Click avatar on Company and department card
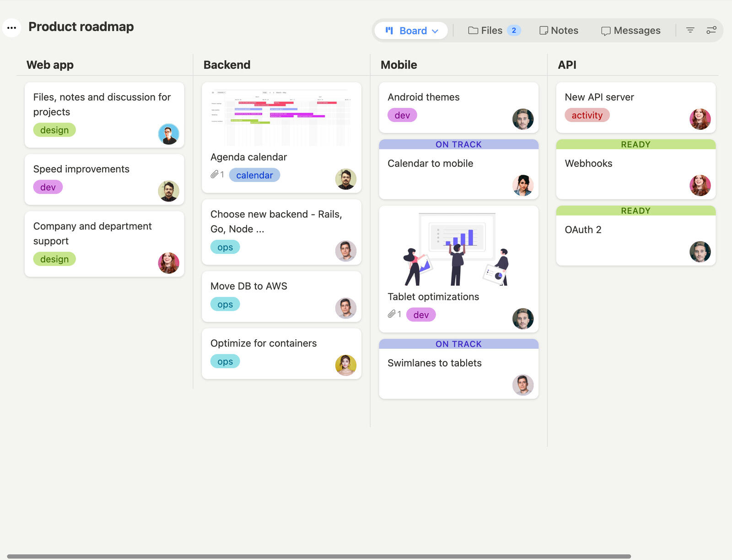The image size is (732, 560). (x=168, y=263)
